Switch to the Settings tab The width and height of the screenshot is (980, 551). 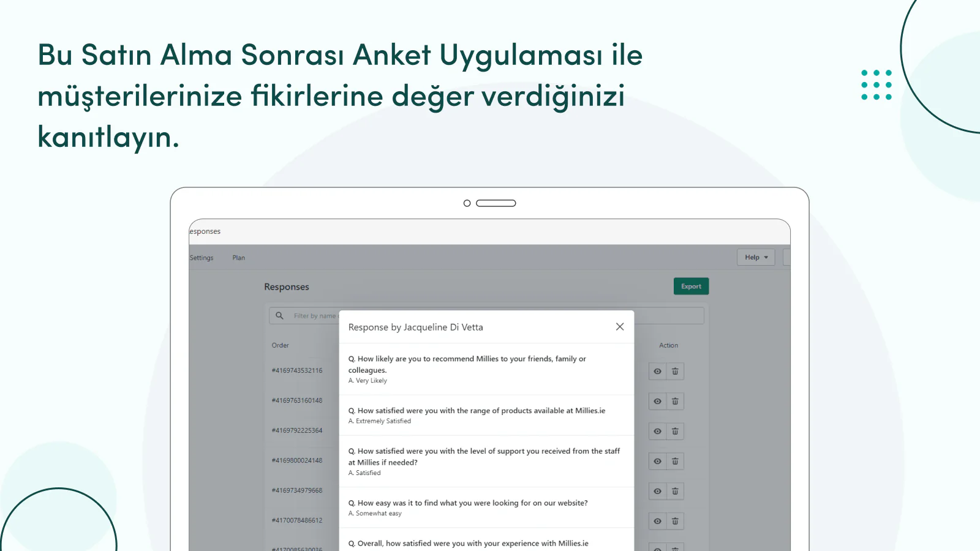202,258
